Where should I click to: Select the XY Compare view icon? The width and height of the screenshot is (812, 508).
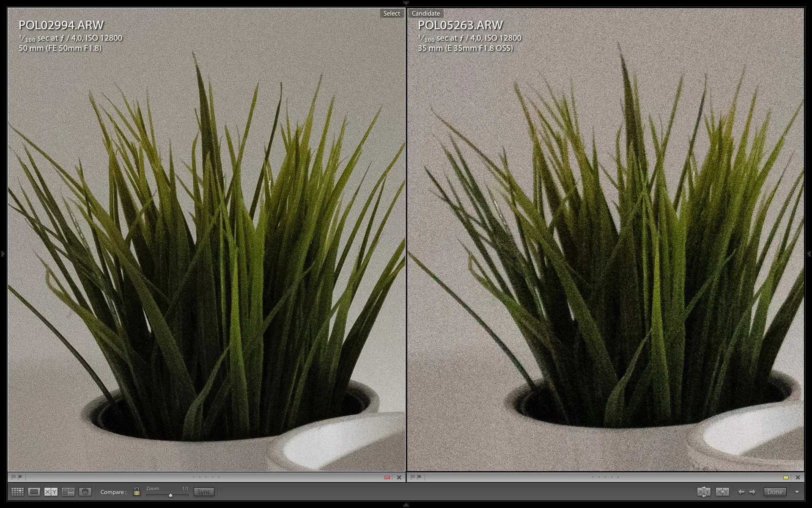tap(51, 491)
